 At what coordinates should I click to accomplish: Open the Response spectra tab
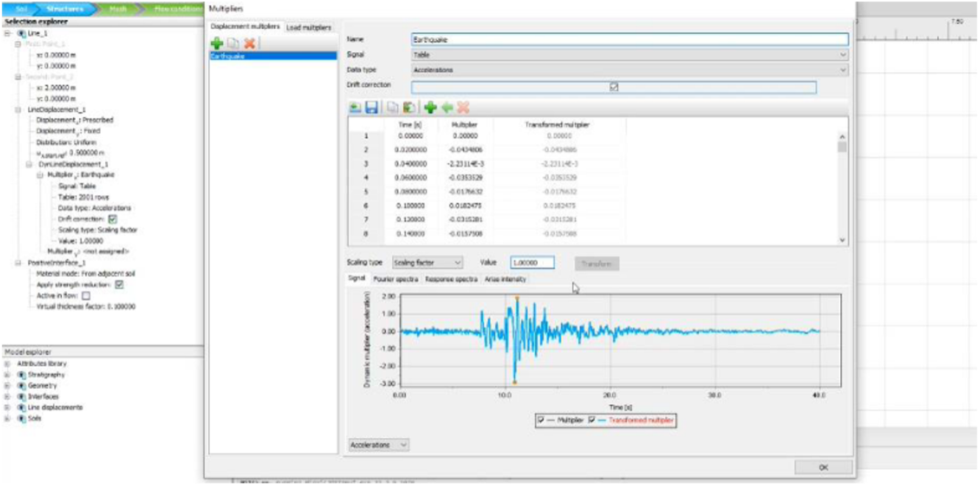[451, 279]
